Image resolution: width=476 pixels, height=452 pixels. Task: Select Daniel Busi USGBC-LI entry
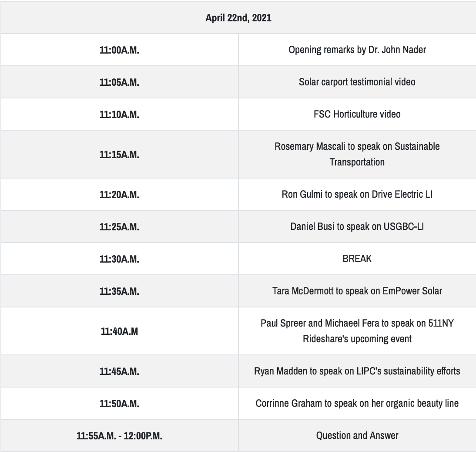point(357,226)
